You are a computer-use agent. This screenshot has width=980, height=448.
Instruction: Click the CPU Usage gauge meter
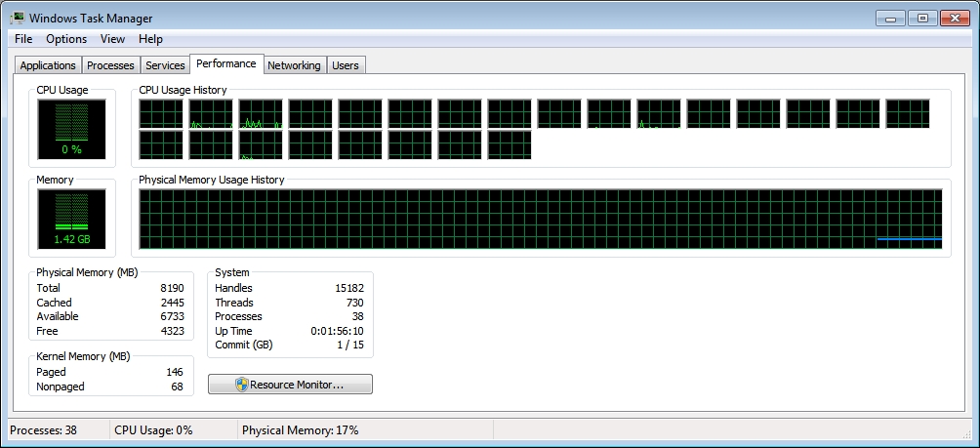coord(71,128)
